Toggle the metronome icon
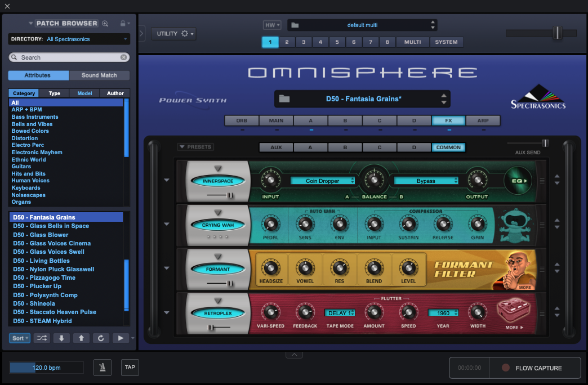This screenshot has height=385, width=588. [103, 368]
